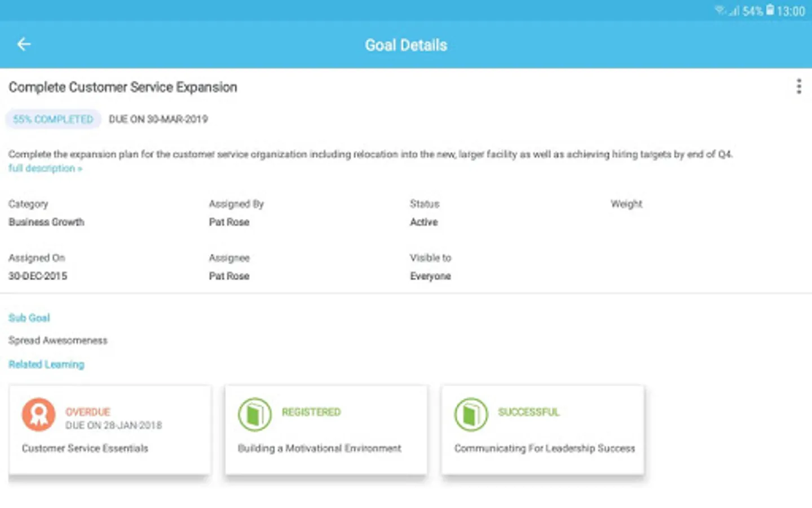Open the Related Learning section heading
812x508 pixels.
tap(46, 365)
